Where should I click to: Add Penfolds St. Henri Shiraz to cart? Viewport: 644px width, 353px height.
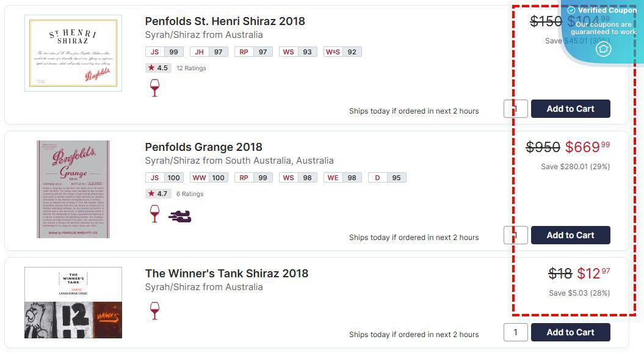pos(570,109)
